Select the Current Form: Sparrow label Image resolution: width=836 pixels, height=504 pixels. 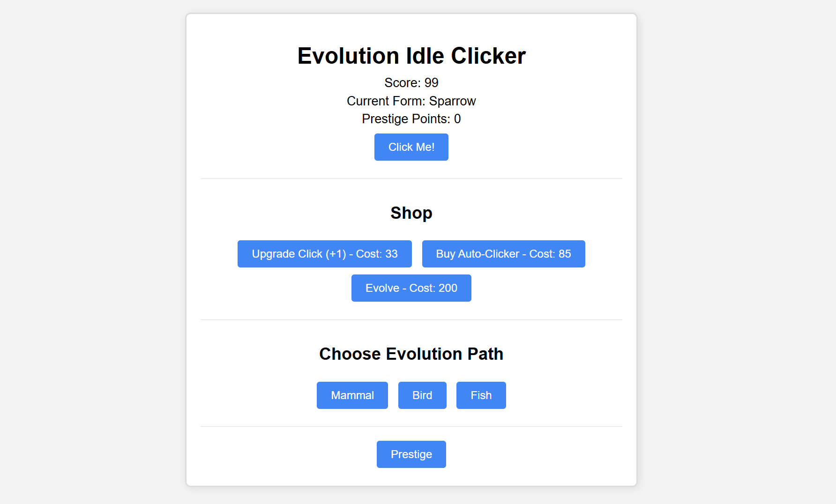coord(411,101)
